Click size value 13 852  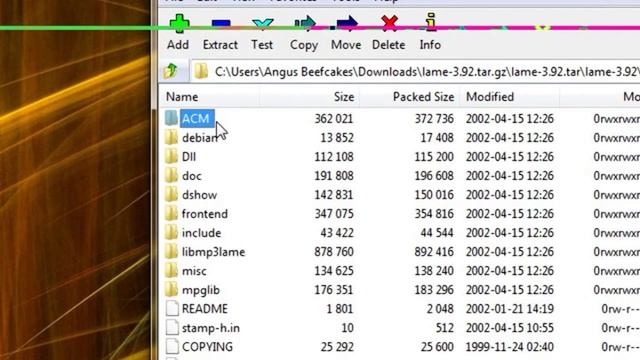pos(337,138)
